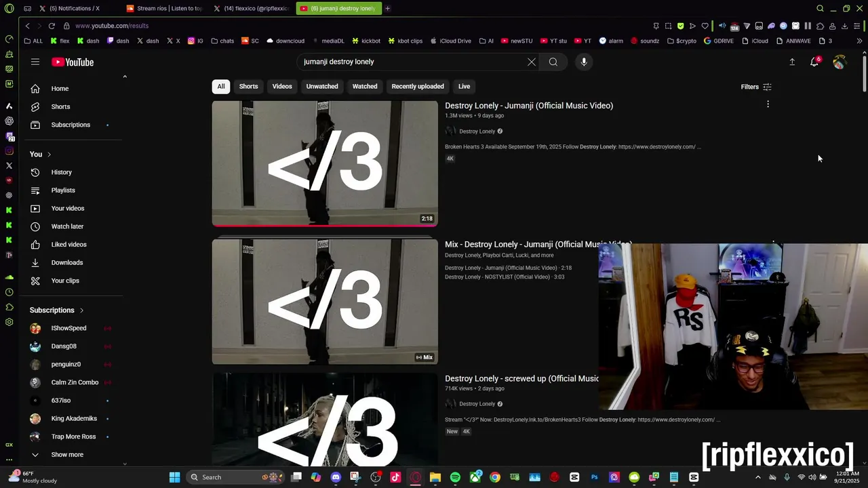This screenshot has width=868, height=488.
Task: Click the Mix playlist thumbnail
Action: click(x=325, y=302)
